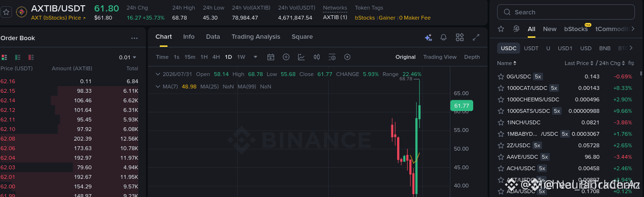Show sell orders only view
Screen dimensions: 644x197
click(x=31, y=57)
